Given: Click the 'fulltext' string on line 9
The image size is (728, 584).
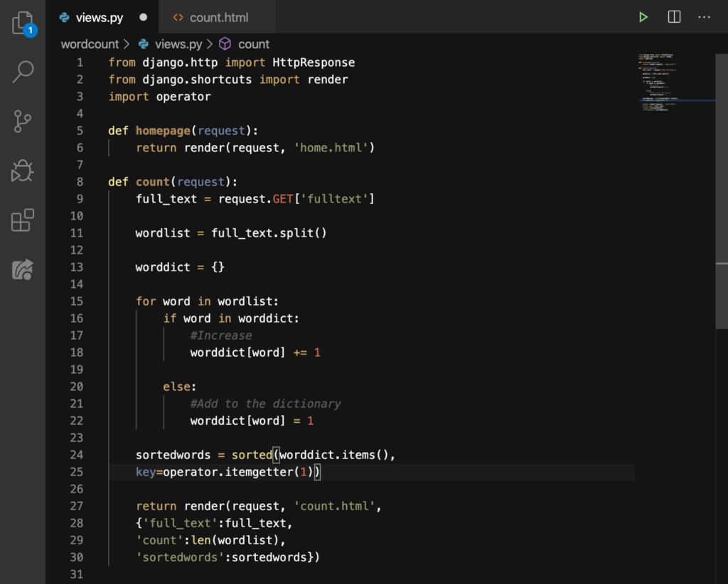Looking at the screenshot, I should [x=334, y=199].
